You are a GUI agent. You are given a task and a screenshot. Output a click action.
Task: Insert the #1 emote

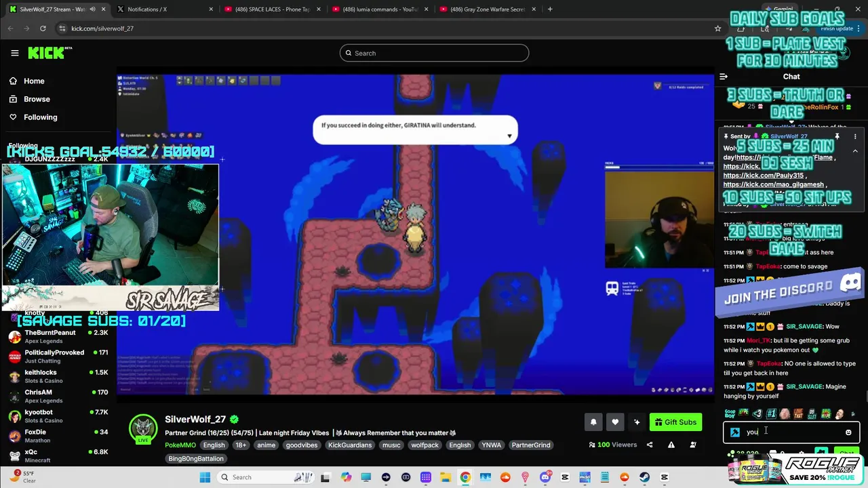(771, 413)
